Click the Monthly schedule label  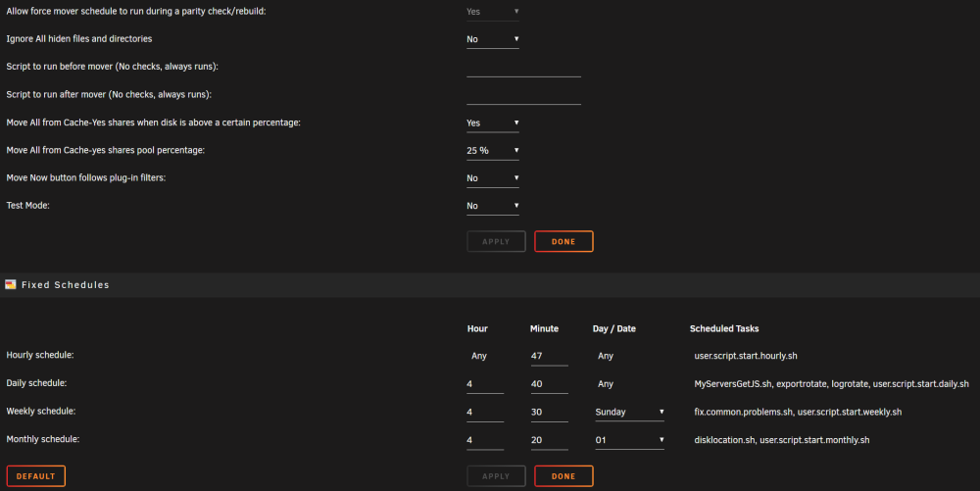pos(43,439)
